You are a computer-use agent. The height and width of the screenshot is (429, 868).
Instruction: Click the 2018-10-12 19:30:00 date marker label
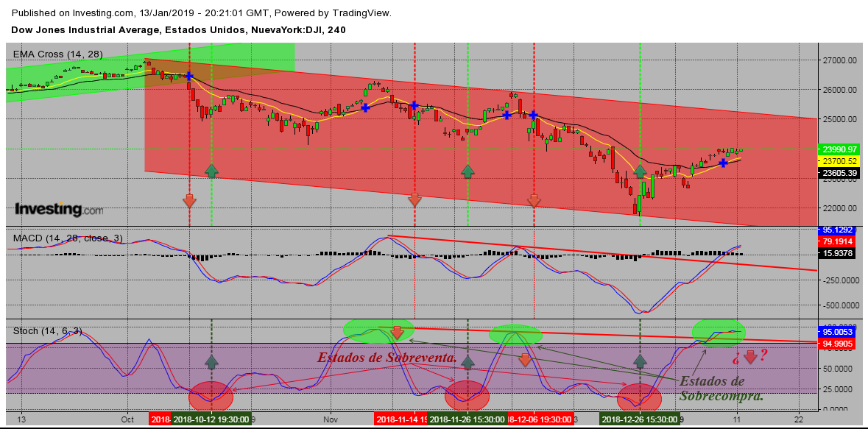click(211, 419)
